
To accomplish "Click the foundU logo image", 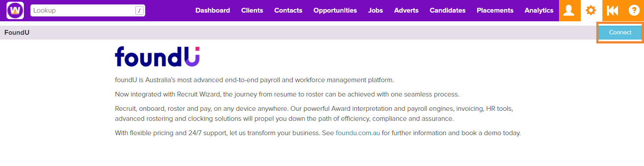I will tap(157, 56).
